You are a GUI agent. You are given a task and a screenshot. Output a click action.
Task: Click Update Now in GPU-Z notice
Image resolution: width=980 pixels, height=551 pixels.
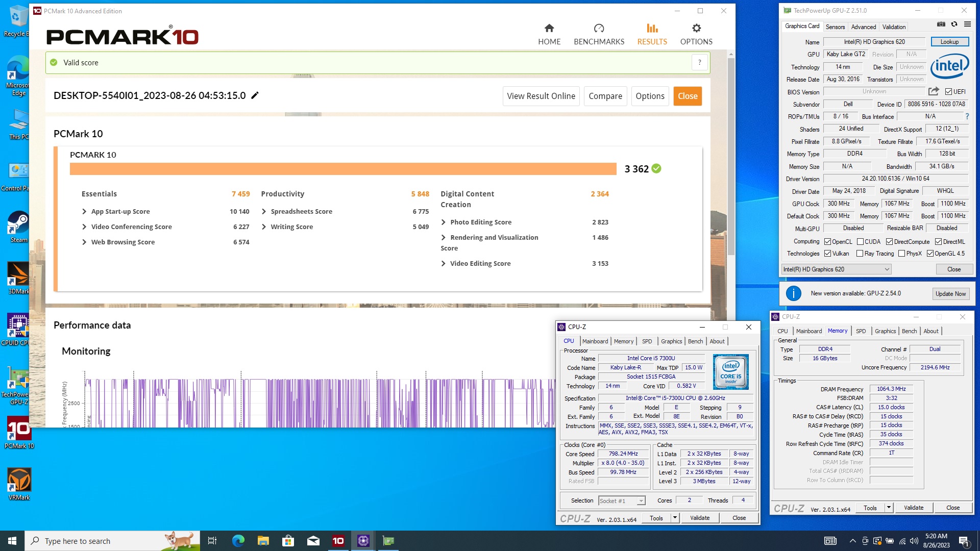point(950,294)
